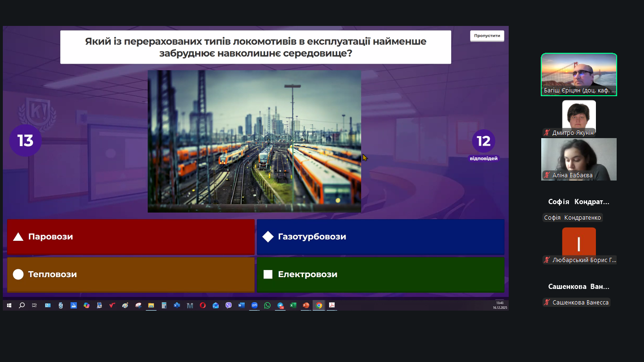
Task: Click the countdown timer showing 13
Action: click(x=25, y=140)
